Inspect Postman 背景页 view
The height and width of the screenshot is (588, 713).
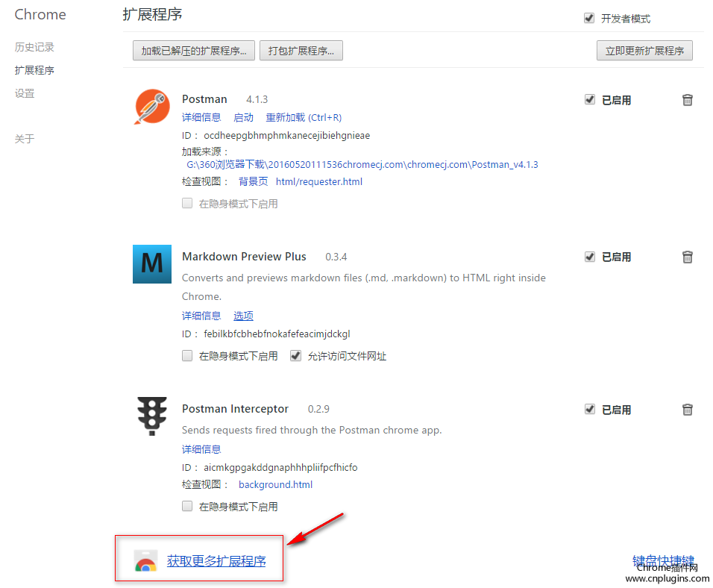pyautogui.click(x=254, y=181)
